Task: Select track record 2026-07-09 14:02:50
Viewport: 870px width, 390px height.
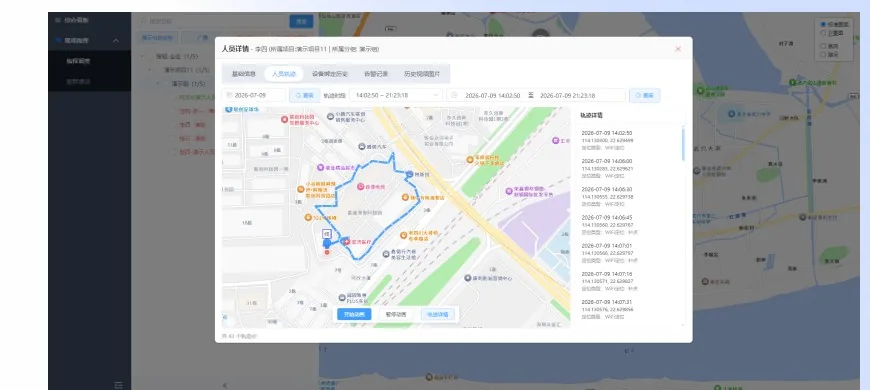Action: (x=628, y=141)
